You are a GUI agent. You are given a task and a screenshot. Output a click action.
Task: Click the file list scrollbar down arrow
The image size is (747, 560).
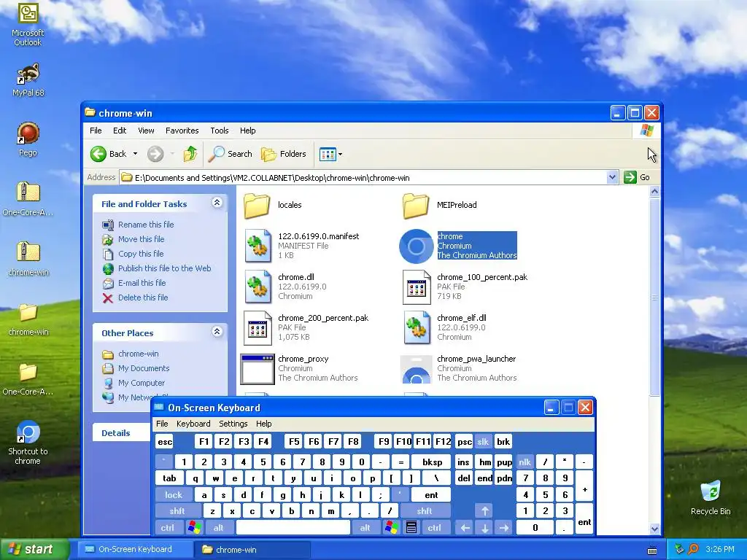pyautogui.click(x=654, y=529)
